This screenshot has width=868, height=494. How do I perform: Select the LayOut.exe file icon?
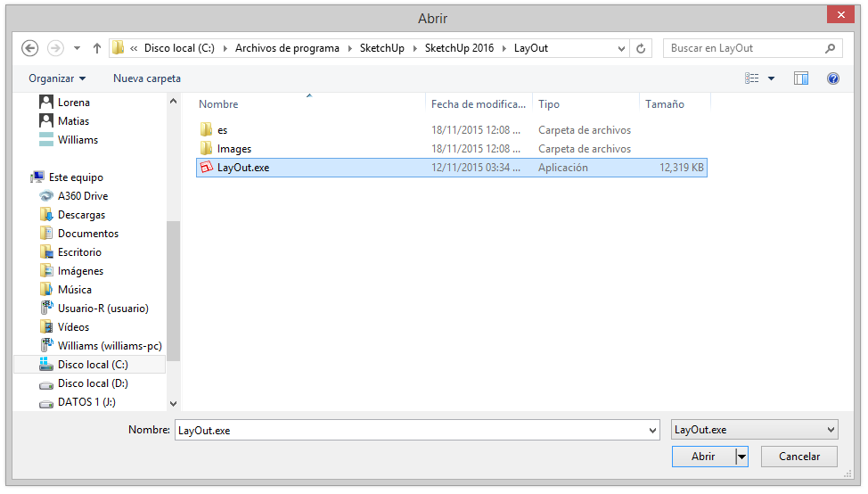pyautogui.click(x=207, y=168)
